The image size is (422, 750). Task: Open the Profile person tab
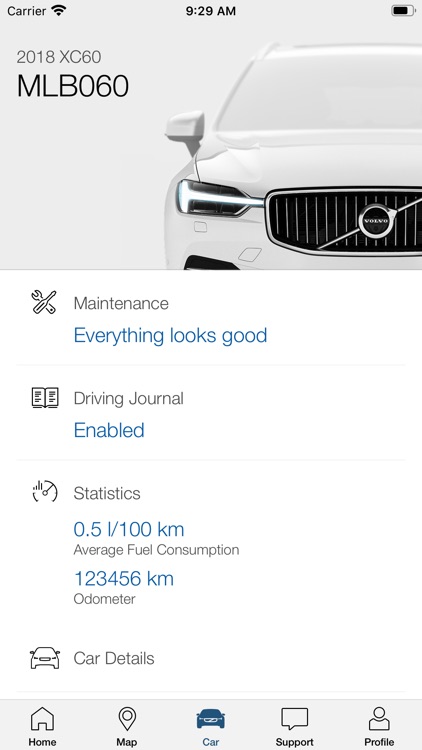(x=379, y=726)
